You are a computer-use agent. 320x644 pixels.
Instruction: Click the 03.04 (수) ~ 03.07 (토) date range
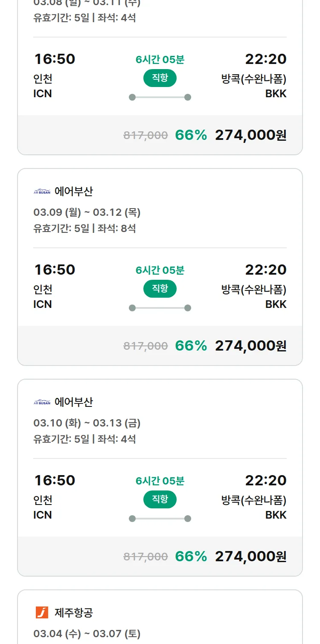pyautogui.click(x=87, y=634)
